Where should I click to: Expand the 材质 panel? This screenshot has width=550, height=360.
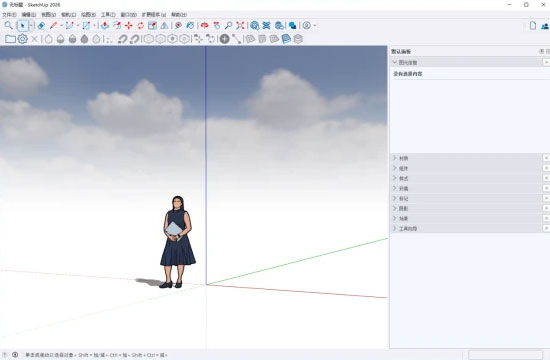click(395, 158)
